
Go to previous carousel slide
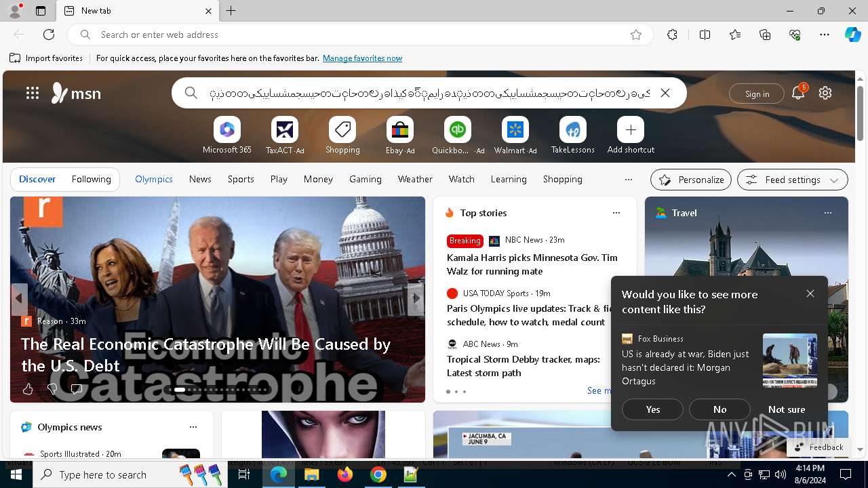(19, 298)
